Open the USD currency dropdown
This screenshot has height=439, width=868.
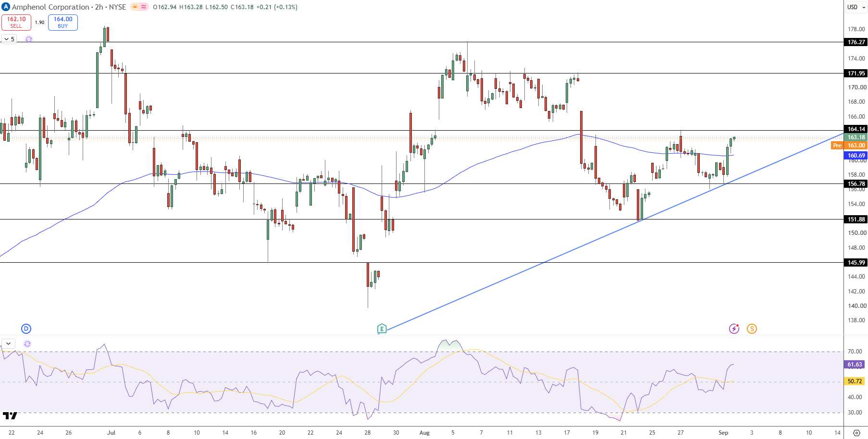pos(856,7)
